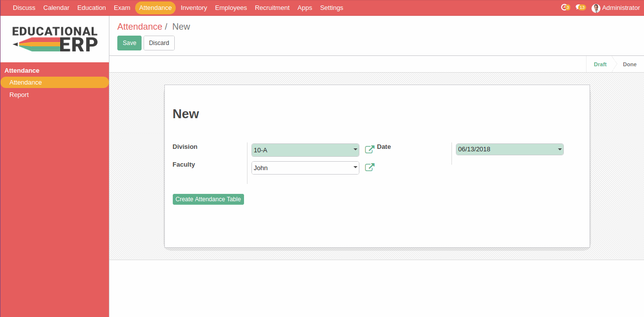Open external link icon beside Faculty field
This screenshot has height=317, width=644.
[x=369, y=168]
